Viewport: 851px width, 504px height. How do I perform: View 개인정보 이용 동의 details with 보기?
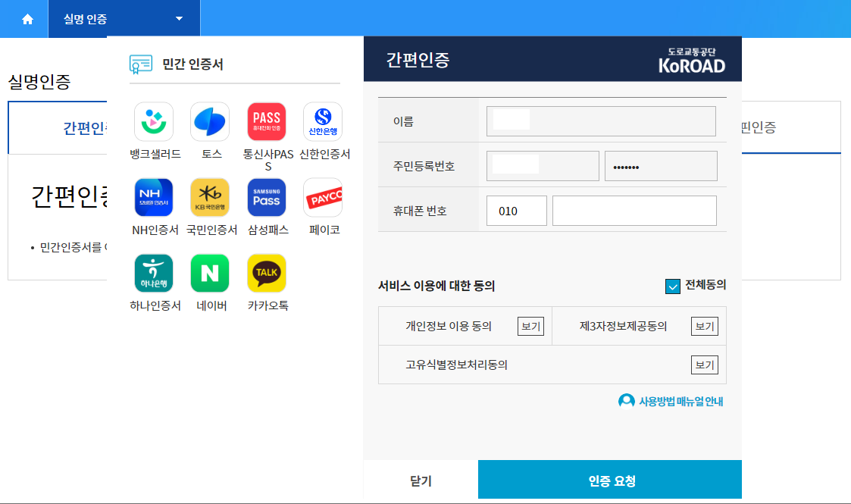click(x=530, y=326)
